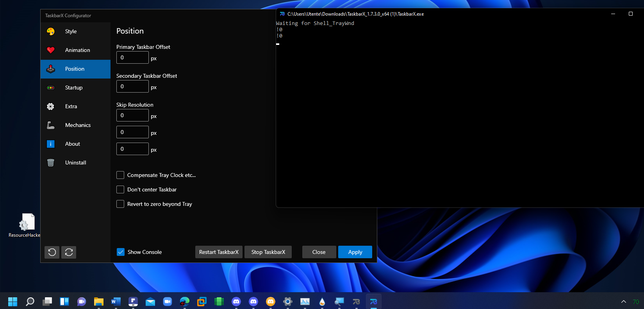Click the Restart TaskbarX button
644x309 pixels.
tap(219, 252)
